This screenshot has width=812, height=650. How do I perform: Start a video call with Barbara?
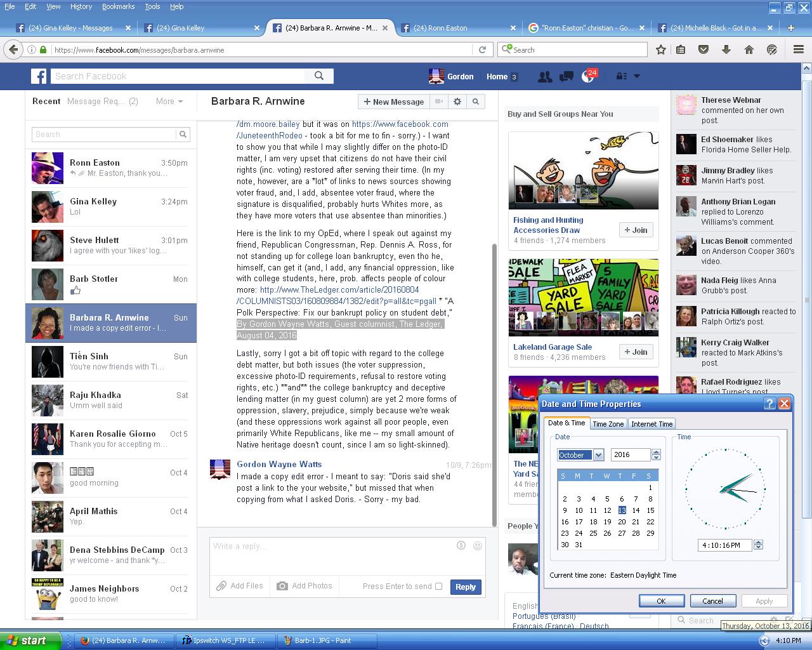tap(438, 102)
